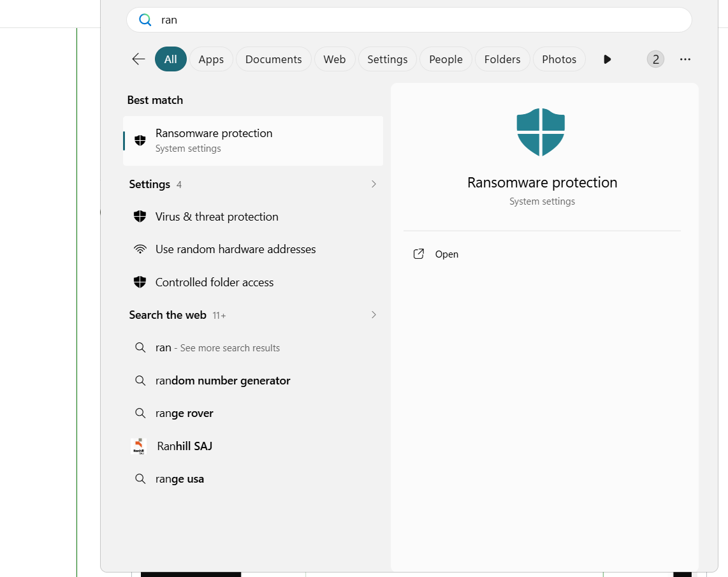Image resolution: width=728 pixels, height=577 pixels.
Task: Click the Ranhill SAJ logo thumbnail
Action: tap(138, 446)
